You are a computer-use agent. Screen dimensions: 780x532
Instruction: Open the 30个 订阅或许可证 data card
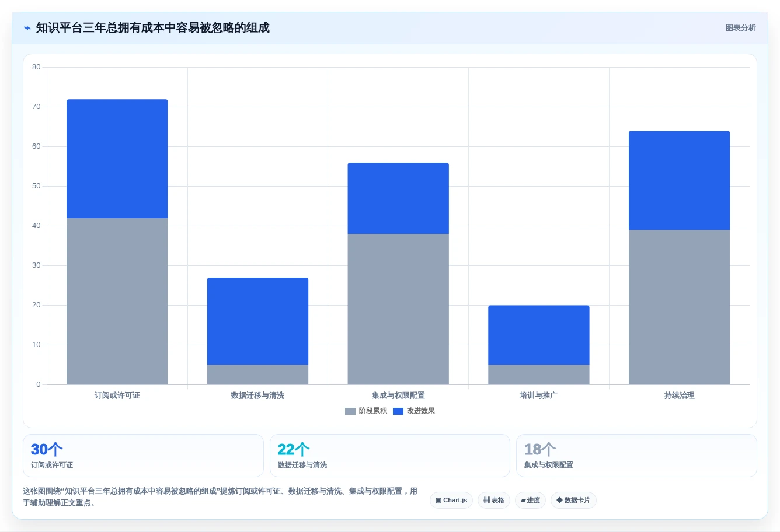143,456
